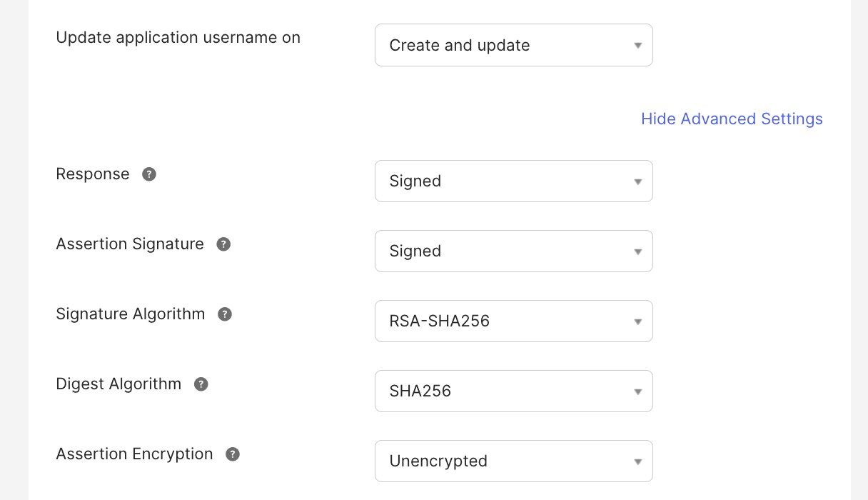Screen dimensions: 868x500
Task: Click the Hide Advanced Settings link
Action: tap(732, 119)
